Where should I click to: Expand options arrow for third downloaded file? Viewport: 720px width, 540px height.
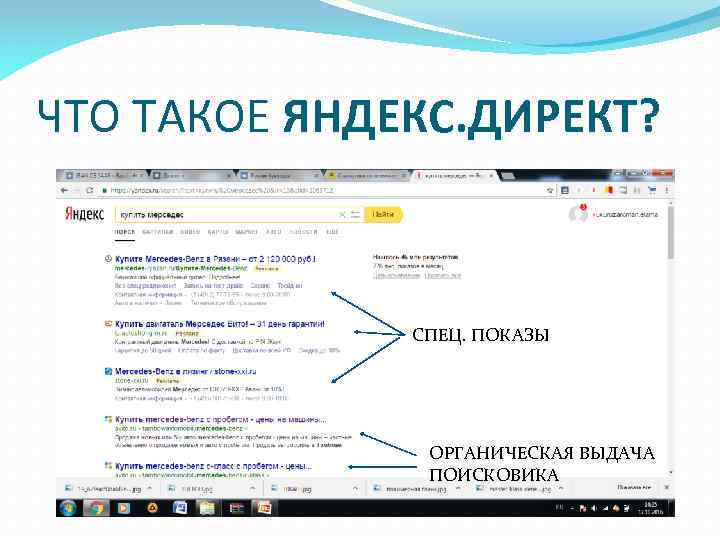point(355,489)
